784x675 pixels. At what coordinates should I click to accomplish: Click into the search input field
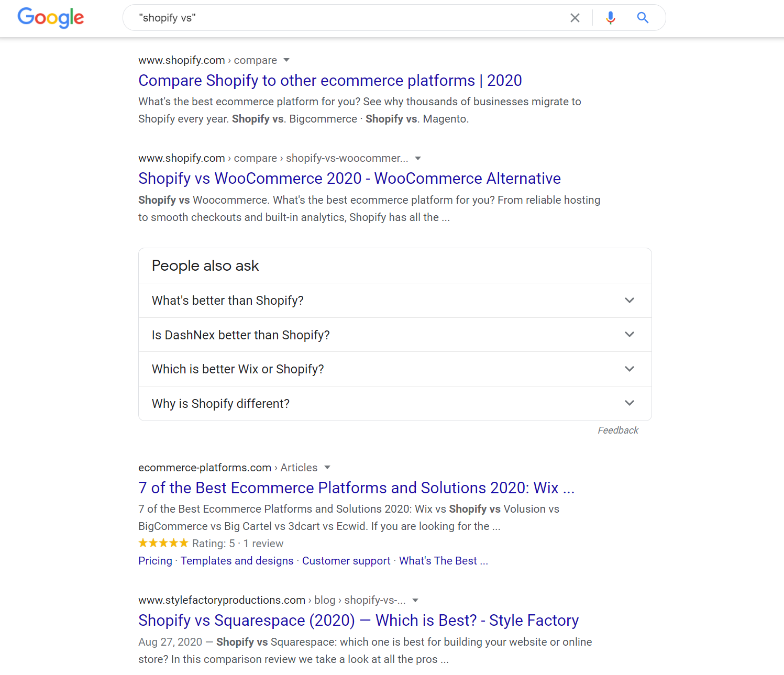[x=346, y=18]
